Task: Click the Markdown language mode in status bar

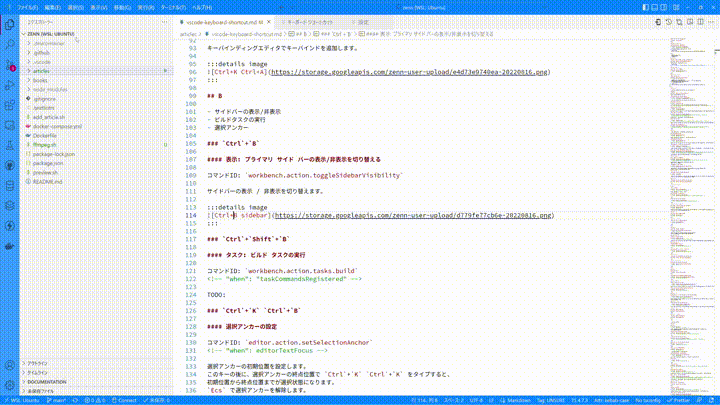Action: pos(515,400)
